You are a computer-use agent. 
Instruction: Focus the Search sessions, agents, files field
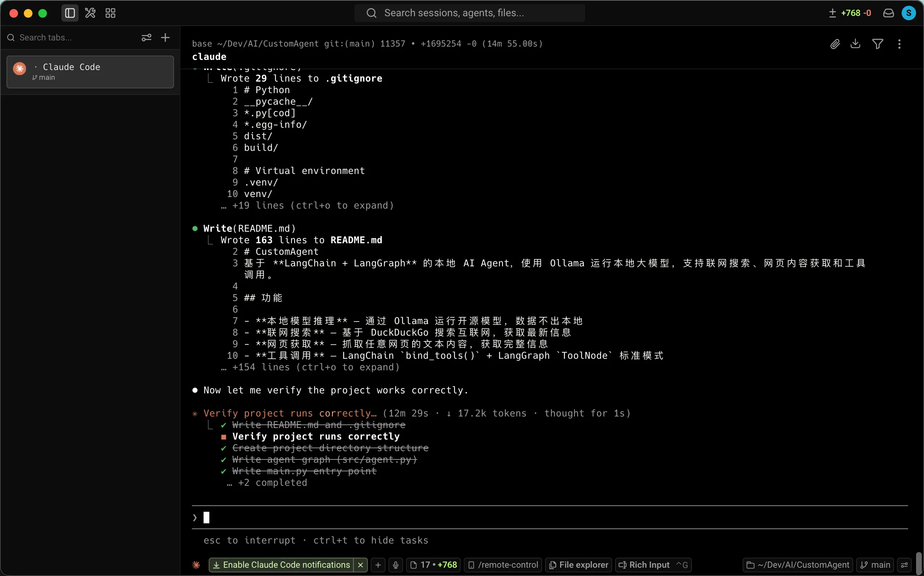click(469, 13)
